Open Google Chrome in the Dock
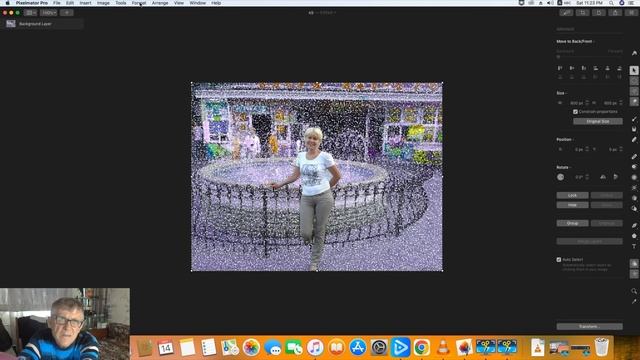 (x=421, y=347)
